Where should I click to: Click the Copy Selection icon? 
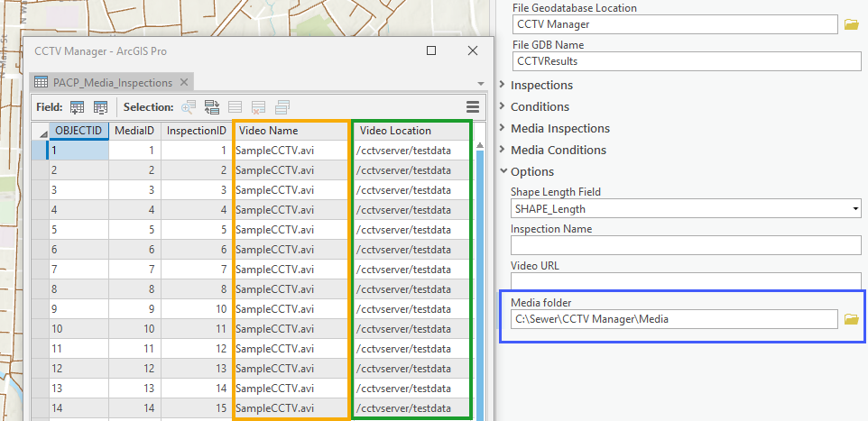point(283,107)
